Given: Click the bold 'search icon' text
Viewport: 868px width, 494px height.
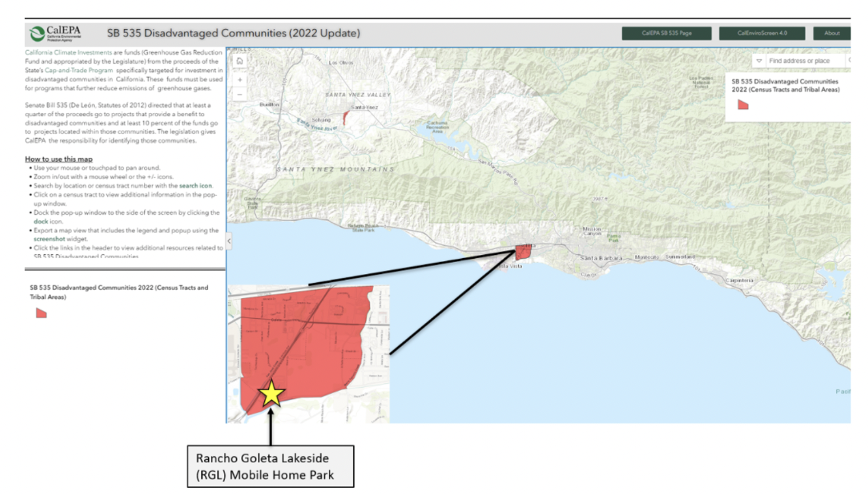Looking at the screenshot, I should [x=196, y=186].
